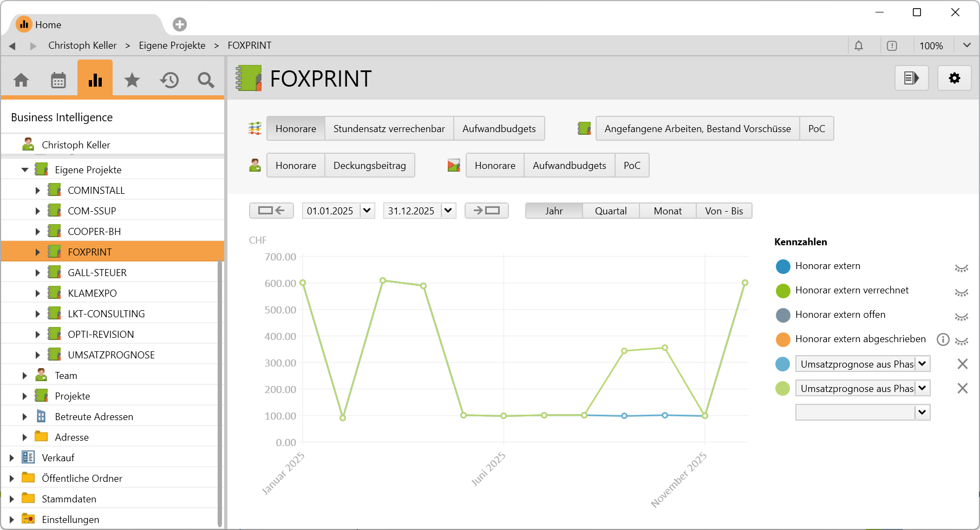Click the Einstellungen folder icon
Screen dimensions: 980x530
[28, 519]
